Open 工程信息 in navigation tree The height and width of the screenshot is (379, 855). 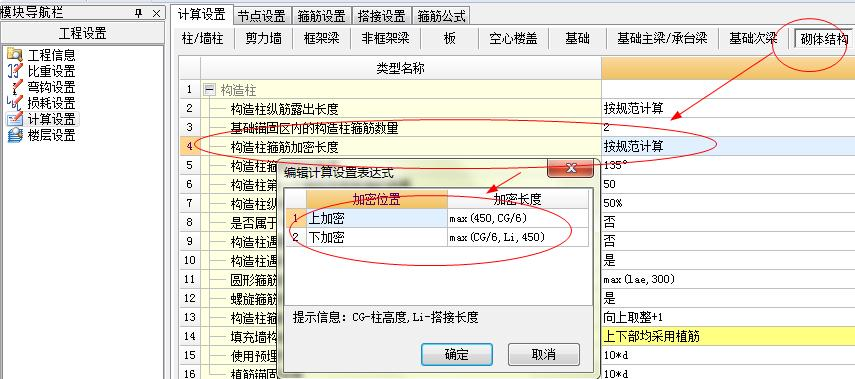click(51, 55)
